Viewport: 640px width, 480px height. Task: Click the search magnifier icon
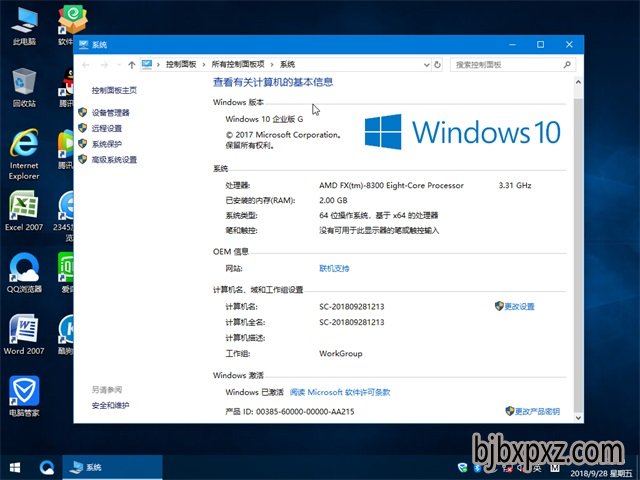point(567,64)
